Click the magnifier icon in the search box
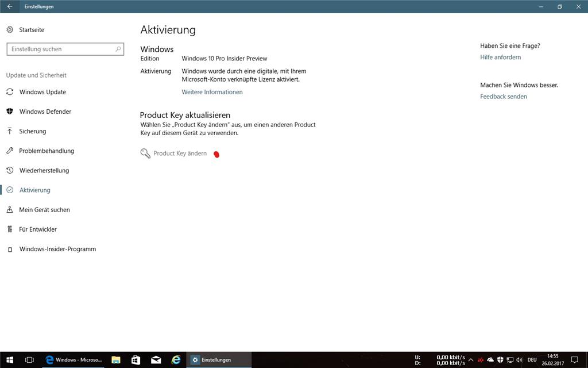Viewport: 588px width, 368px height. pos(118,49)
